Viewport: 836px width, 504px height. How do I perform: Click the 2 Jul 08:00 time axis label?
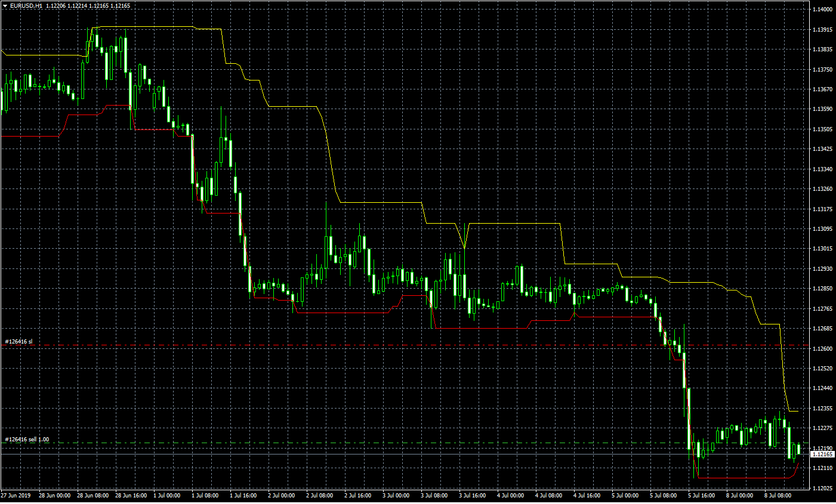click(x=319, y=496)
